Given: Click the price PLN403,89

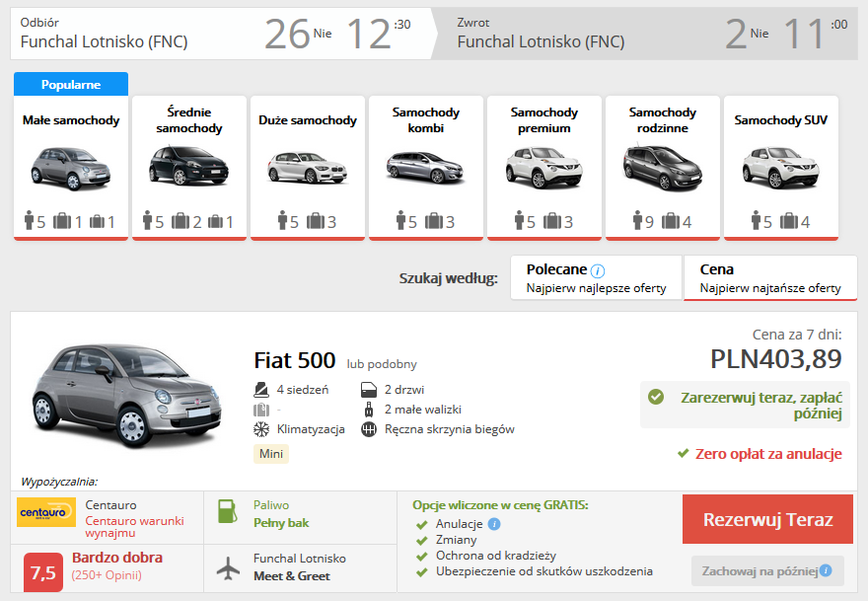Looking at the screenshot, I should (x=776, y=359).
